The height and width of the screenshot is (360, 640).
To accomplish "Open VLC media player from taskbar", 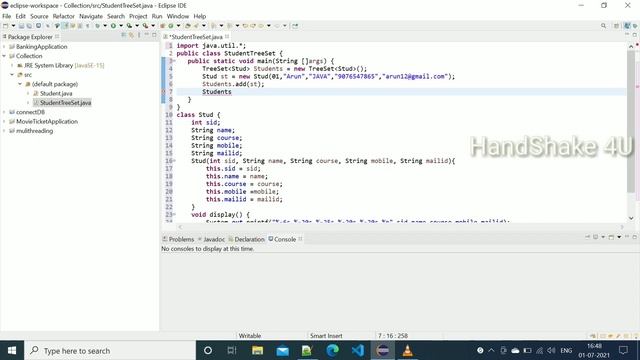I will [407, 350].
